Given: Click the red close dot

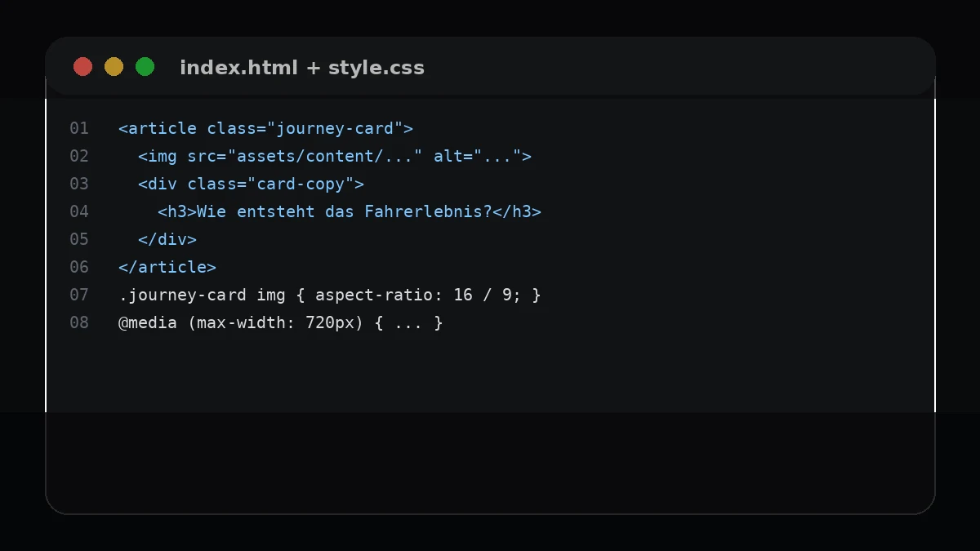Looking at the screenshot, I should point(83,67).
